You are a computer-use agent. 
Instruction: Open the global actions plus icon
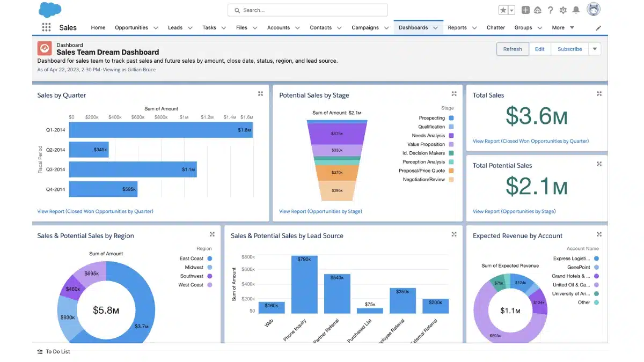click(525, 10)
